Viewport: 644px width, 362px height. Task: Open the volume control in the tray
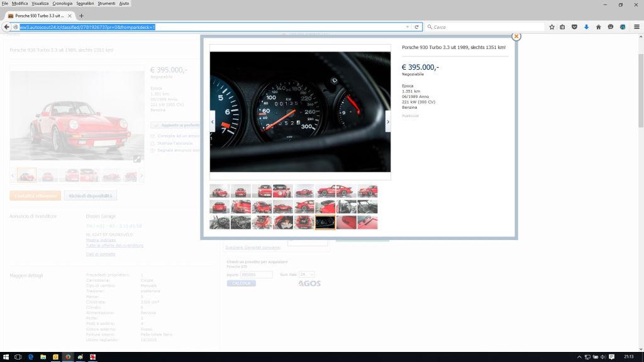pyautogui.click(x=603, y=357)
